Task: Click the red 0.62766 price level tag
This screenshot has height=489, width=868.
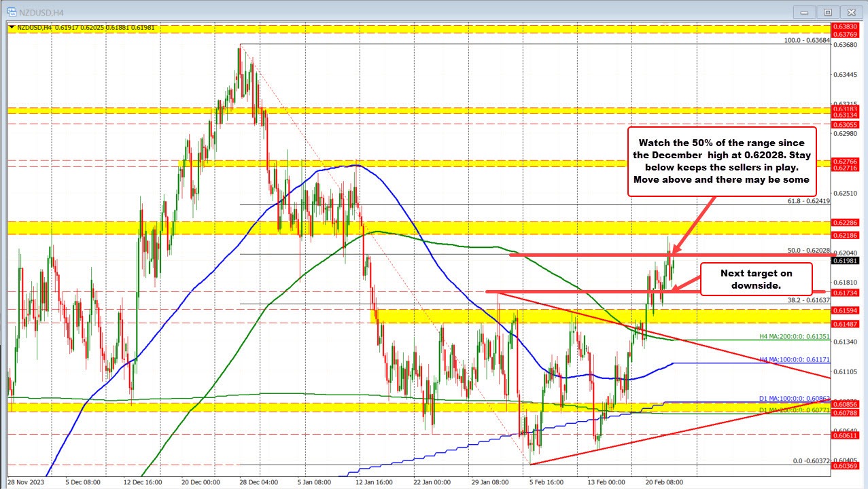Action: coord(844,161)
